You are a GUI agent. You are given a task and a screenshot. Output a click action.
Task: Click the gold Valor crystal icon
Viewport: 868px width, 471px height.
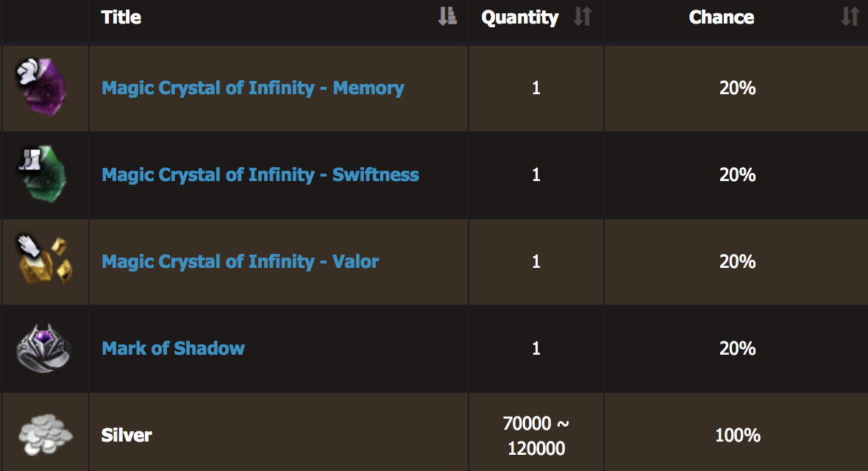pyautogui.click(x=44, y=261)
